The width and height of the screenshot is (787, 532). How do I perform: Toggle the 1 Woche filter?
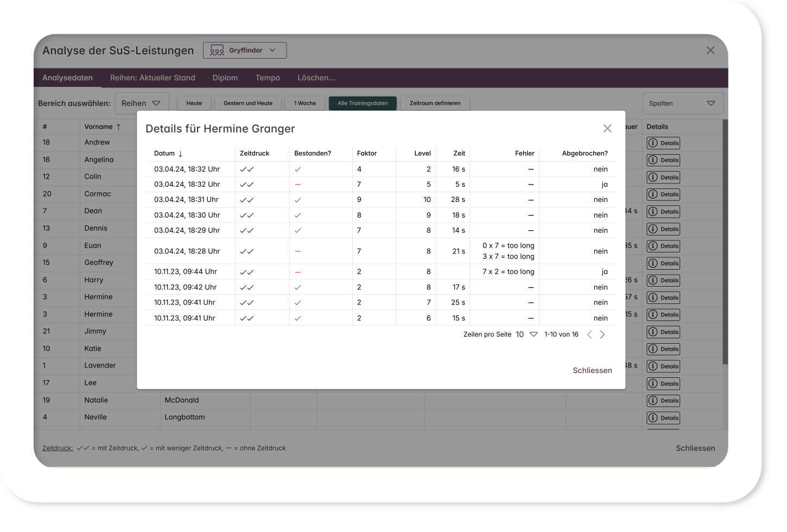point(305,103)
